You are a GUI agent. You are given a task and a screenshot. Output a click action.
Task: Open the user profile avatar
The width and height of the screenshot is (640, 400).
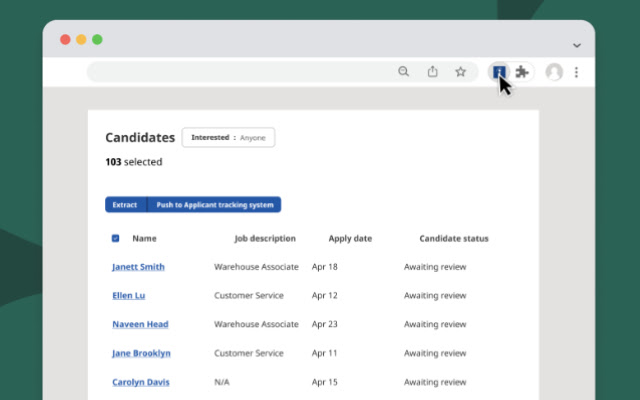[x=554, y=72]
